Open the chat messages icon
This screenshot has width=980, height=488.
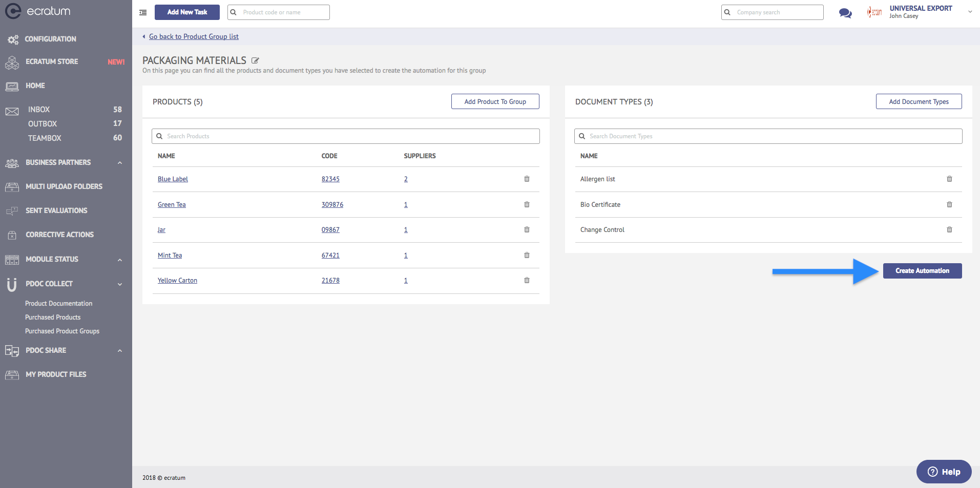[x=845, y=13]
